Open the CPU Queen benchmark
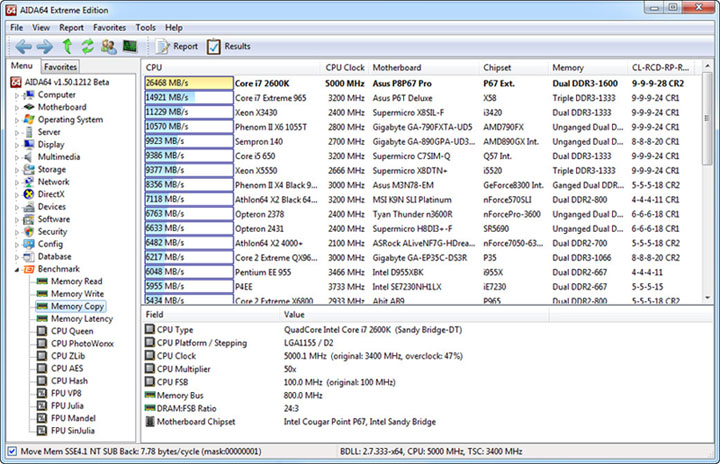This screenshot has width=720, height=464. pyautogui.click(x=72, y=331)
